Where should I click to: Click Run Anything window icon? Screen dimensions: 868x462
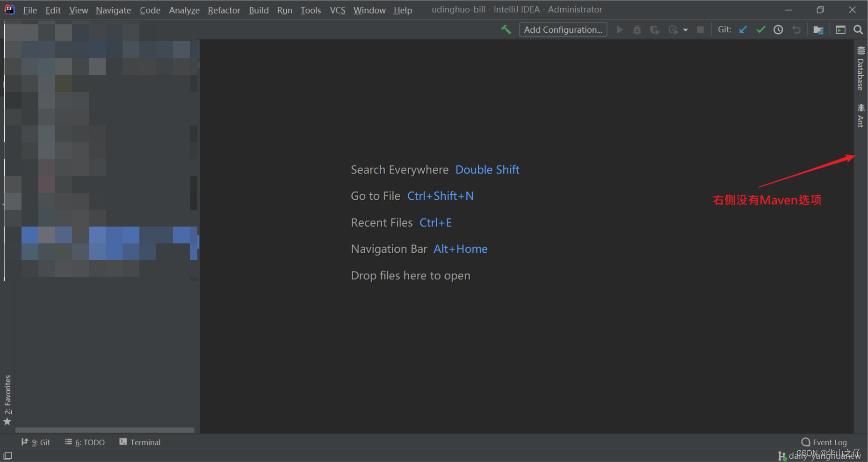pos(840,29)
